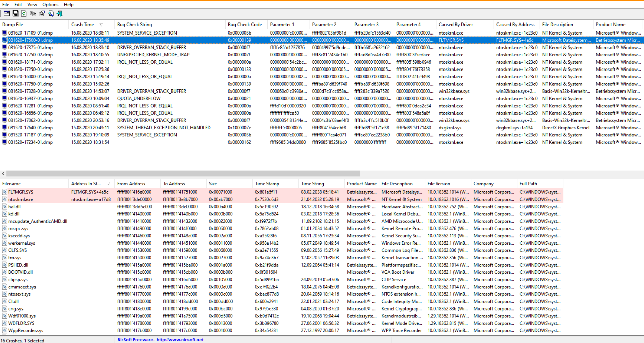Open the Properties toolbar icon
This screenshot has height=343, width=644.
(x=42, y=14)
